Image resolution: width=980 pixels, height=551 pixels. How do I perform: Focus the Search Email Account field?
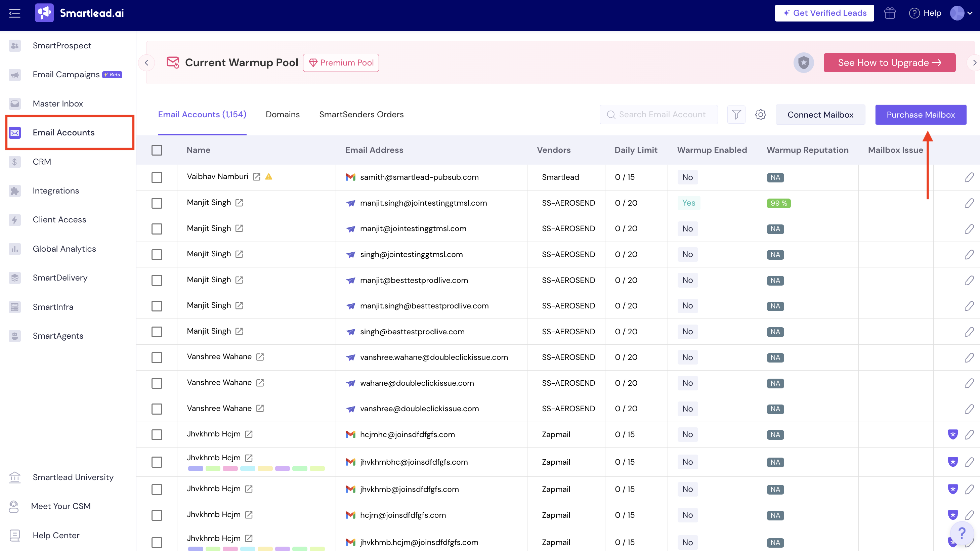tap(662, 115)
